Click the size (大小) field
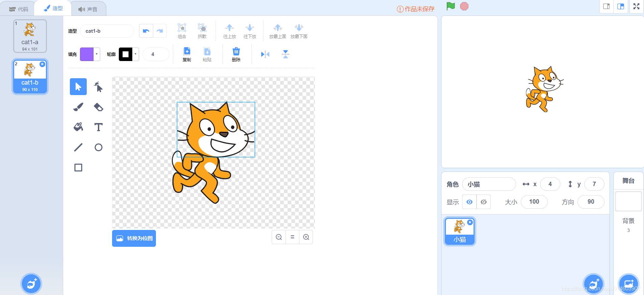 coord(534,202)
